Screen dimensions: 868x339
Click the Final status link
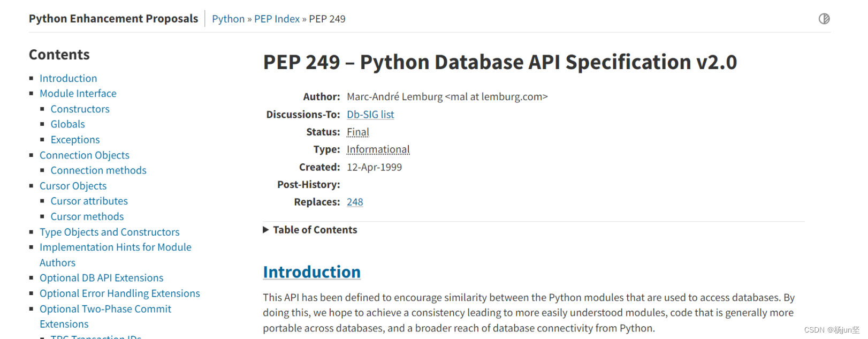click(358, 132)
